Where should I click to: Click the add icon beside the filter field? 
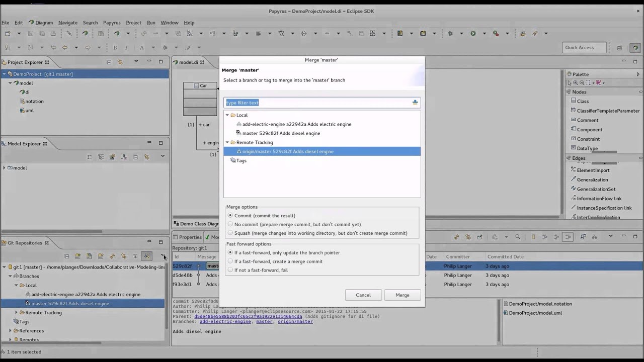click(x=415, y=103)
